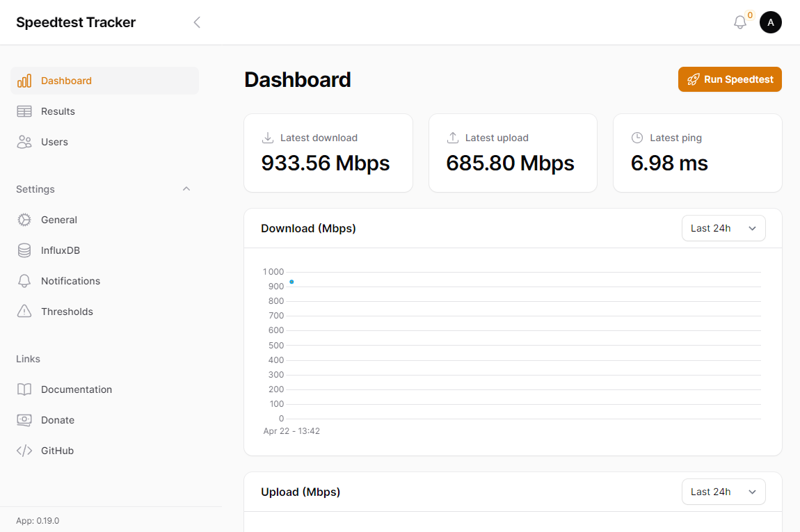Open General settings gear icon

pos(25,220)
